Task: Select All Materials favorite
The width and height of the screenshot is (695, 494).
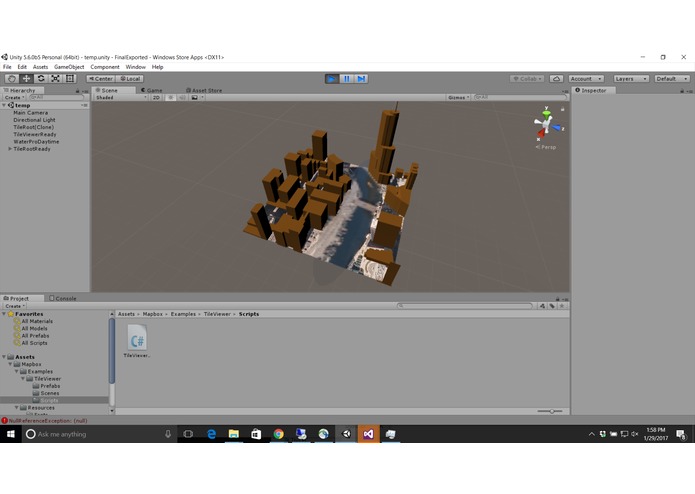Action: 37,321
